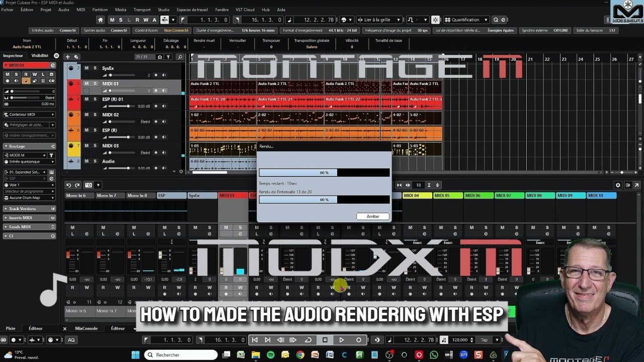Viewport: 644px width, 362px height.
Task: Open Windows Start menu icon
Action: coord(135,355)
